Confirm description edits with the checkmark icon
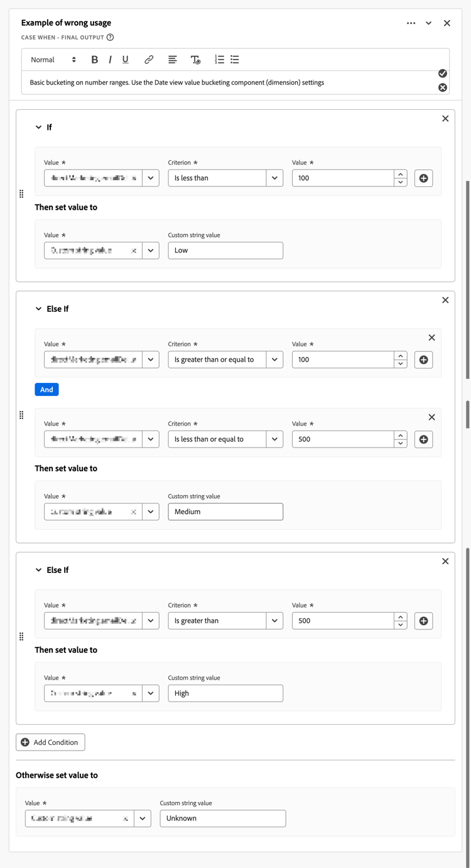 443,73
